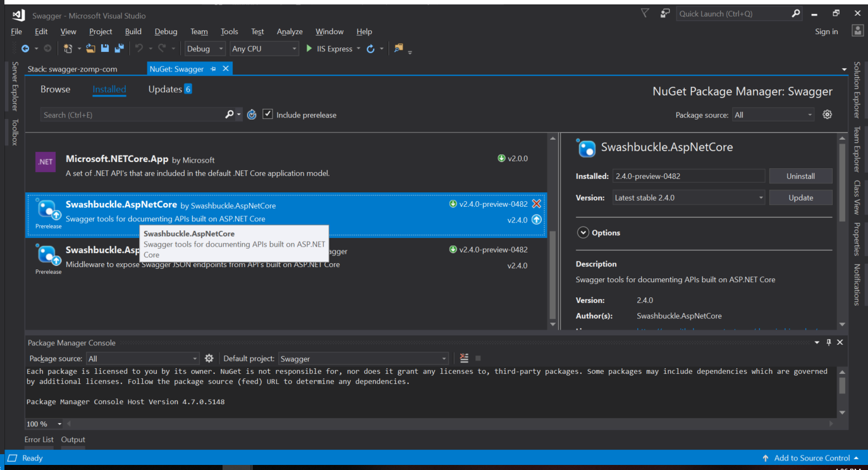The height and width of the screenshot is (470, 868).
Task: Adjust the console zoom percentage control
Action: 43,423
